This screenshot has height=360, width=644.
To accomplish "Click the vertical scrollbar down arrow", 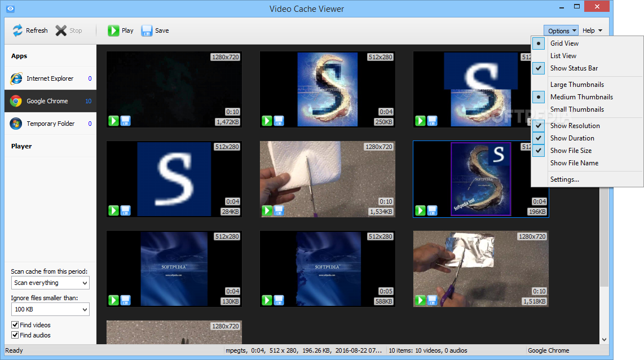I will click(604, 340).
